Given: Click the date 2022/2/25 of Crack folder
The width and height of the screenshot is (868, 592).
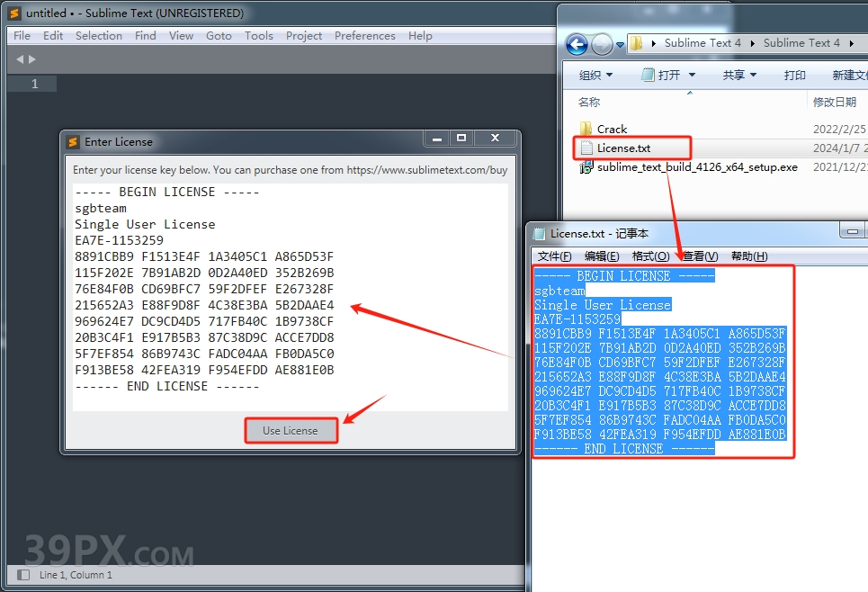Looking at the screenshot, I should 838,129.
